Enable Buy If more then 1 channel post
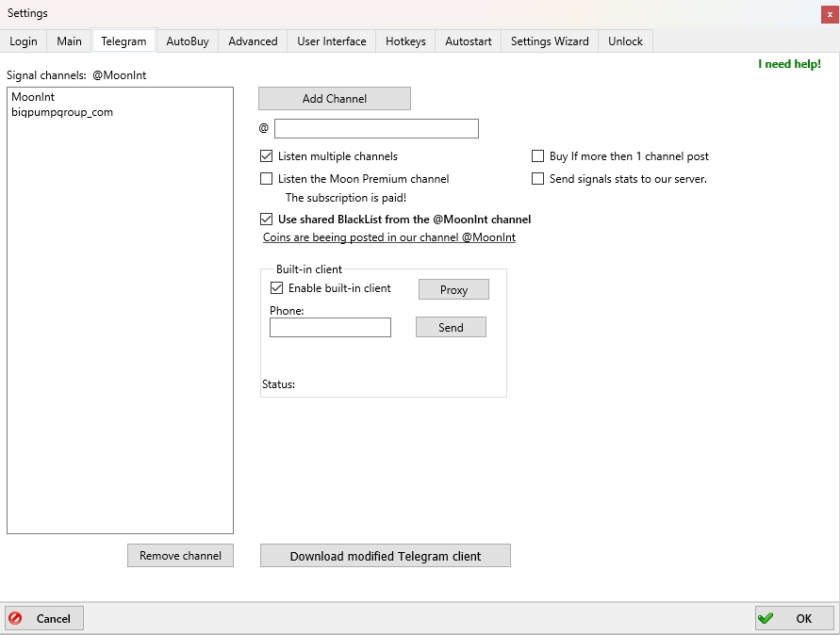840x635 pixels. coord(538,156)
